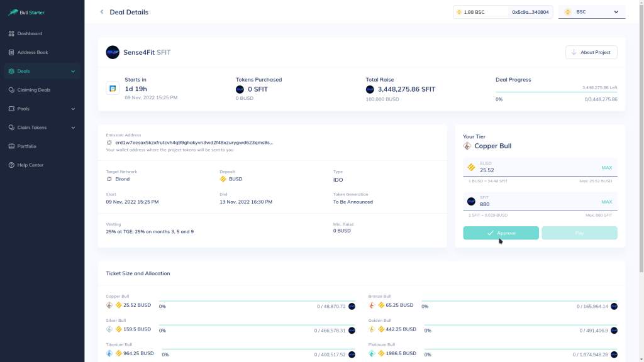Image resolution: width=644 pixels, height=362 pixels.
Task: Click the Deal Progress bar
Action: tap(556, 92)
